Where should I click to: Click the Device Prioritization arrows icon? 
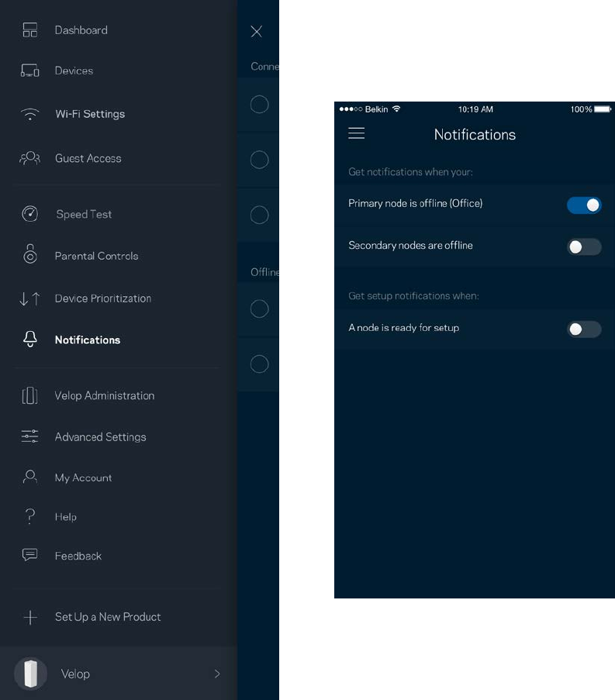tap(30, 298)
